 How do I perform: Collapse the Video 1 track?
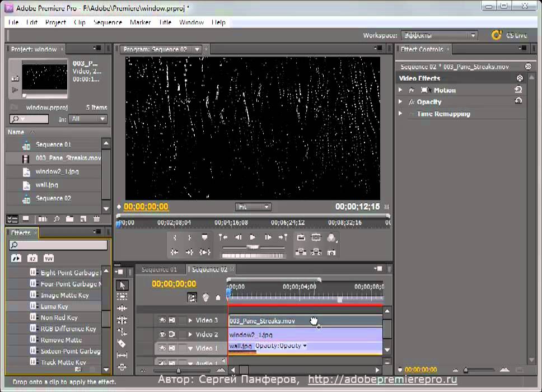[190, 348]
